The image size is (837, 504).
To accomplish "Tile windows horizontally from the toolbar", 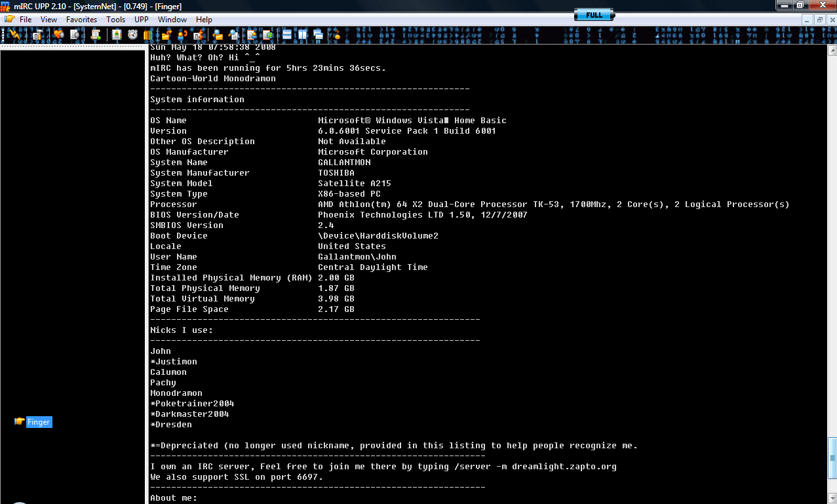I will [x=287, y=35].
